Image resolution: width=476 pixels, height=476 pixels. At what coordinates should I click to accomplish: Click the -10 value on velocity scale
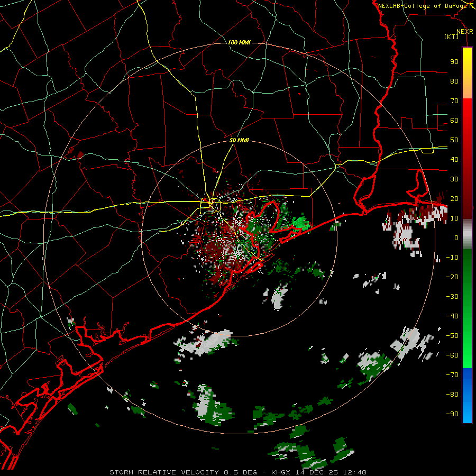(x=452, y=258)
